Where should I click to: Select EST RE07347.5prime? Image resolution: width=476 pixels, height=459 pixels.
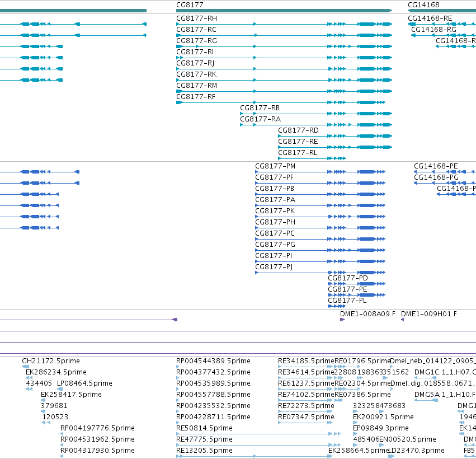pos(306,417)
